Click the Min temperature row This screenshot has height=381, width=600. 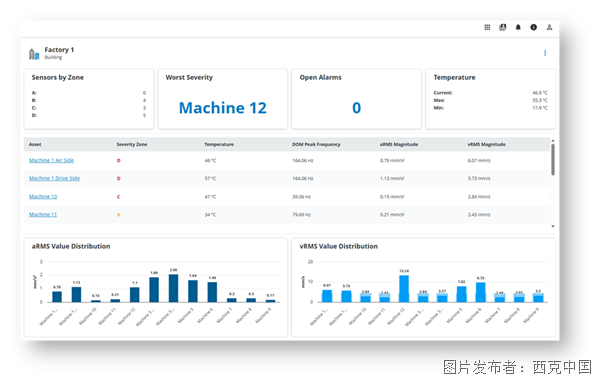490,108
